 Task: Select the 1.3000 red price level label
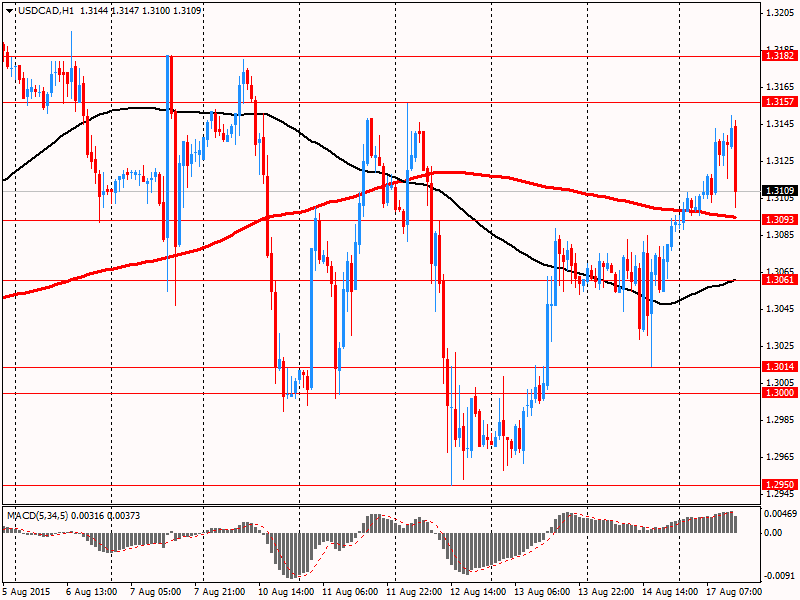point(779,392)
